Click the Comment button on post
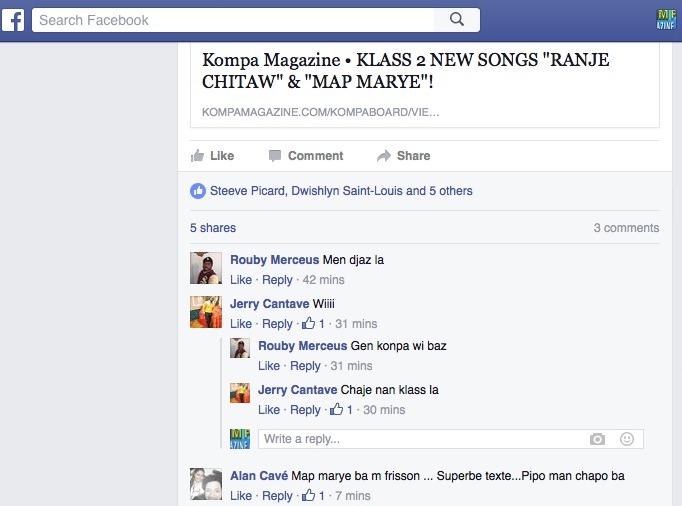 click(306, 156)
